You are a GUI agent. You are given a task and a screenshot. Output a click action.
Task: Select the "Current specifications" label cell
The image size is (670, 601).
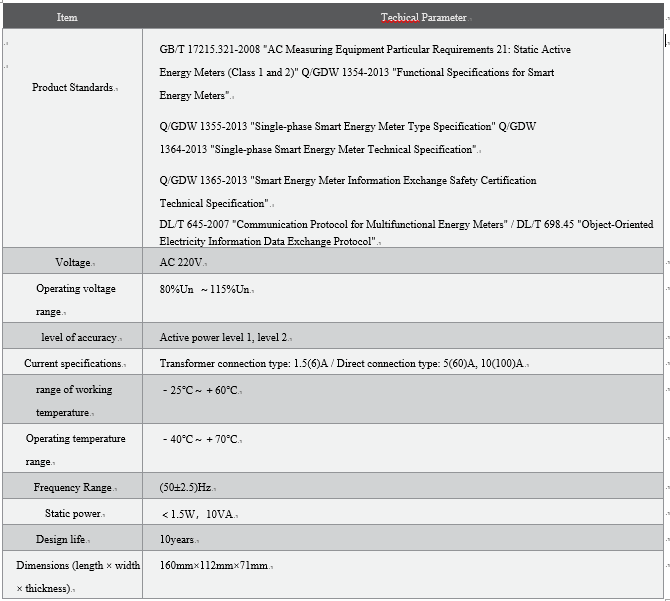coord(72,364)
